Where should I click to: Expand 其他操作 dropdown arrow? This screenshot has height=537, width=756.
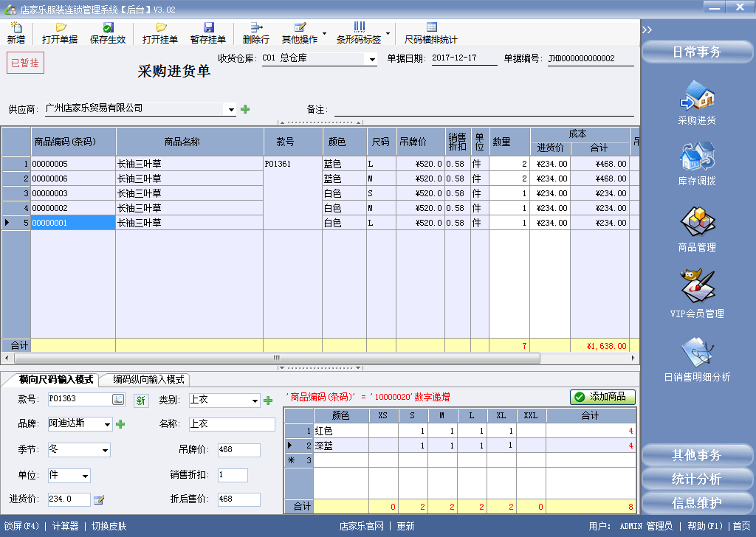325,33
